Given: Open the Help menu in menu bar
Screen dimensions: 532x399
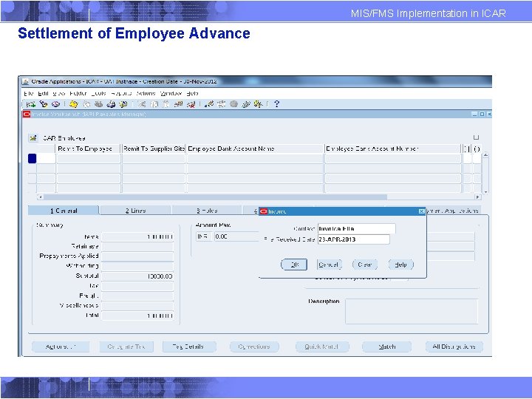Looking at the screenshot, I should (x=192, y=93).
